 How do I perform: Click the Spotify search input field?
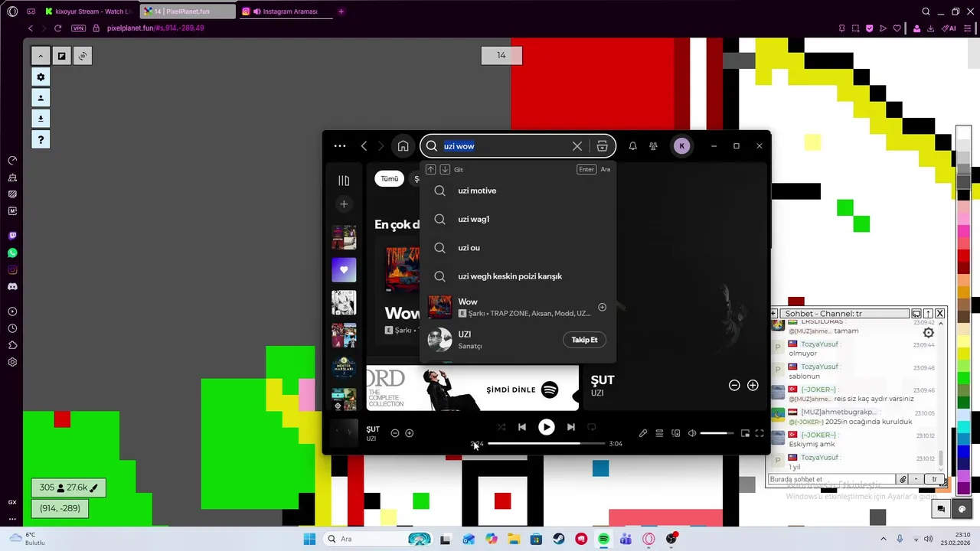coord(505,146)
